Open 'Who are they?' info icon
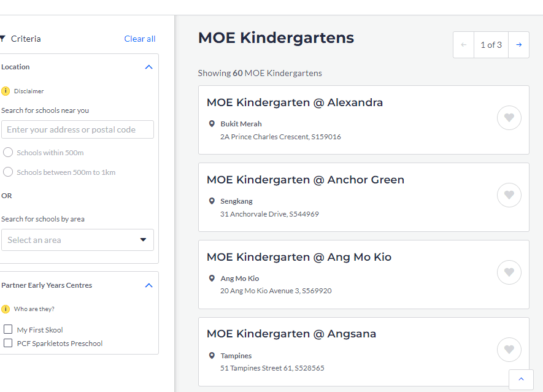 tap(6, 309)
